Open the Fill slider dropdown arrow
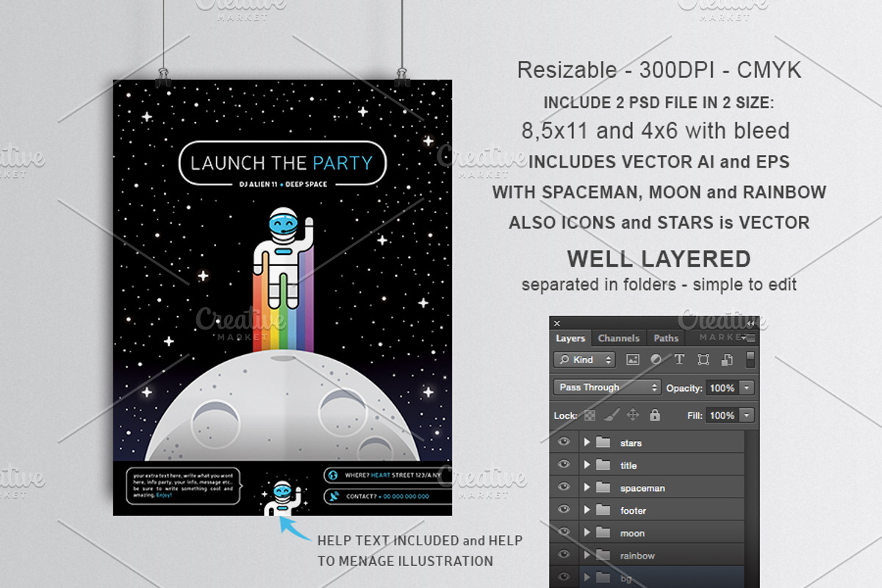The image size is (882, 588). point(747,415)
